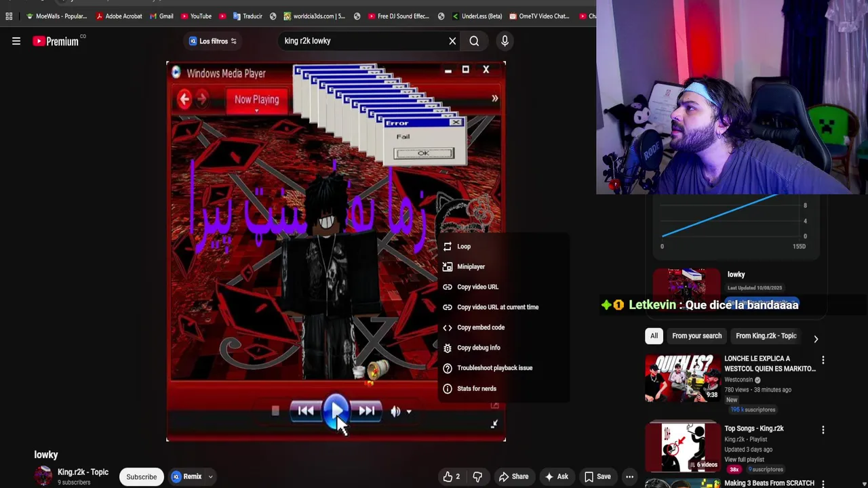Open the Adobe Acrobat bookmark
This screenshot has width=868, height=488.
point(119,16)
